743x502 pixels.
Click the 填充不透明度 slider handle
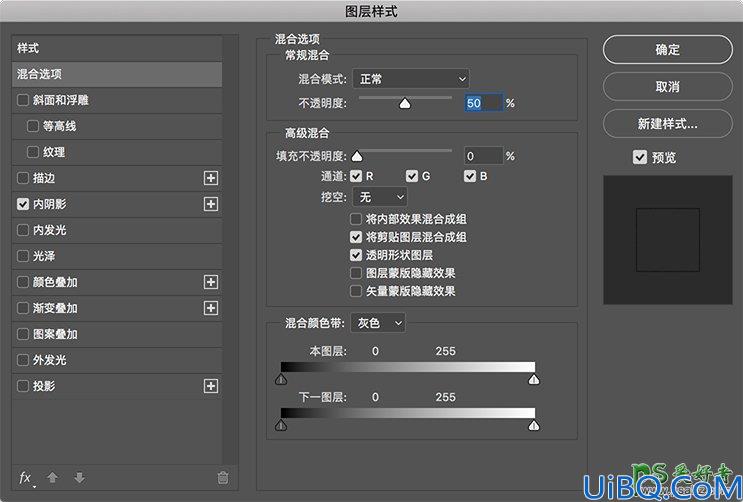(x=357, y=156)
